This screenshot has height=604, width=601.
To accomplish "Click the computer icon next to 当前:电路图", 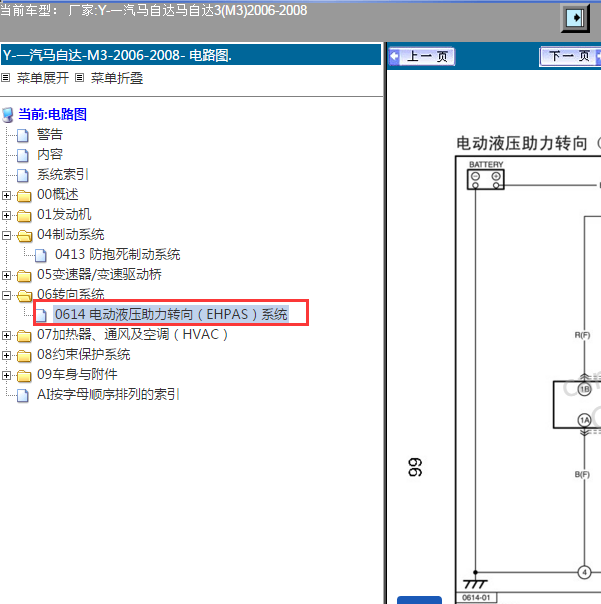I will point(7,115).
